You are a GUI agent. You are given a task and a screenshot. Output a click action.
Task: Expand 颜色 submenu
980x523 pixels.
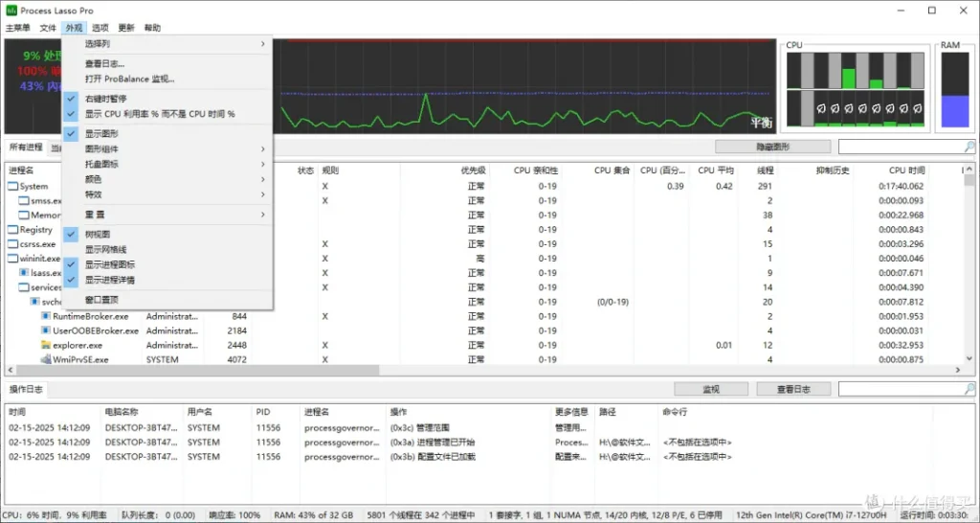coord(167,179)
